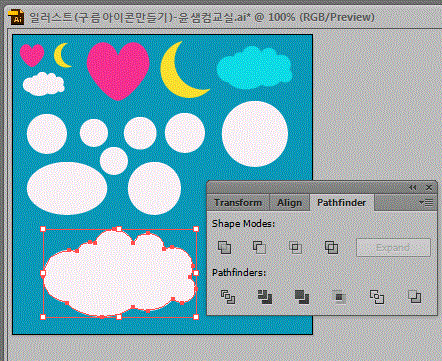Select the Pathfinder tab
This screenshot has height=361, width=442.
(342, 202)
